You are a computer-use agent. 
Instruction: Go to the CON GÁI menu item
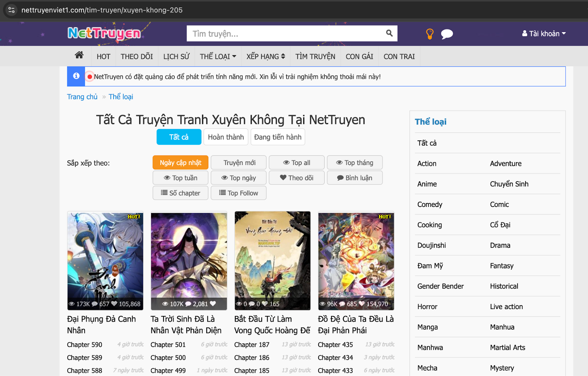[359, 57]
